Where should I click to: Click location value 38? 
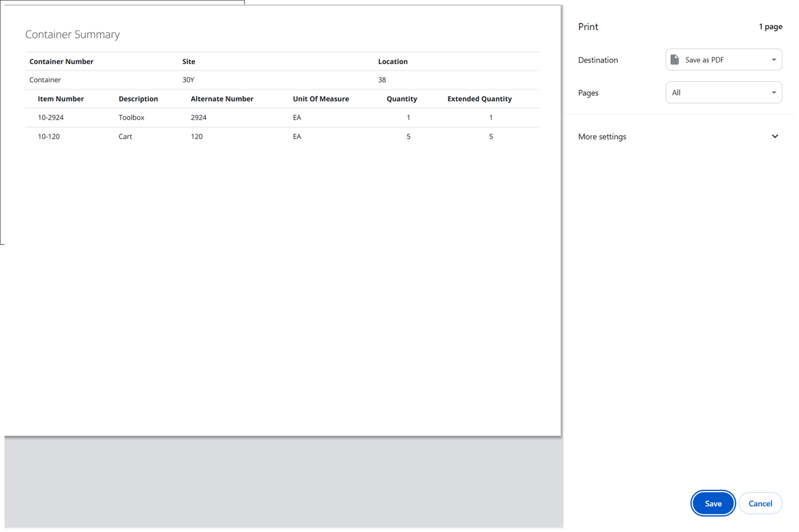click(382, 80)
